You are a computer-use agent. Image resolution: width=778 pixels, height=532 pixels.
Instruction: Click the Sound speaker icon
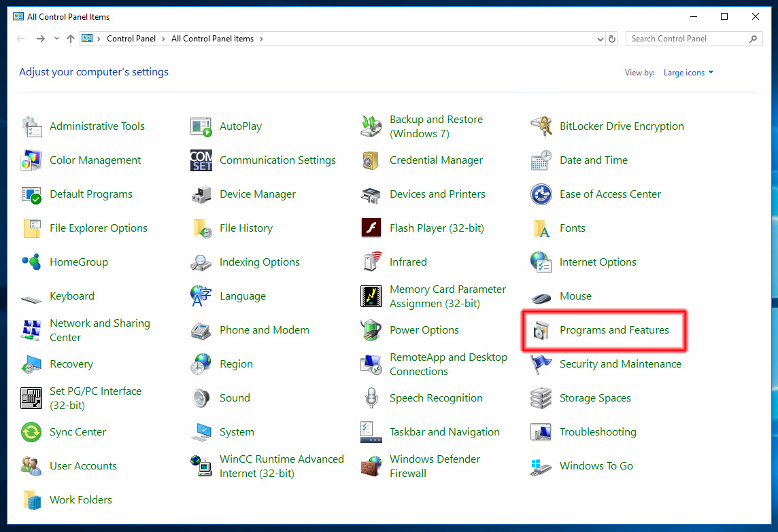click(x=201, y=398)
